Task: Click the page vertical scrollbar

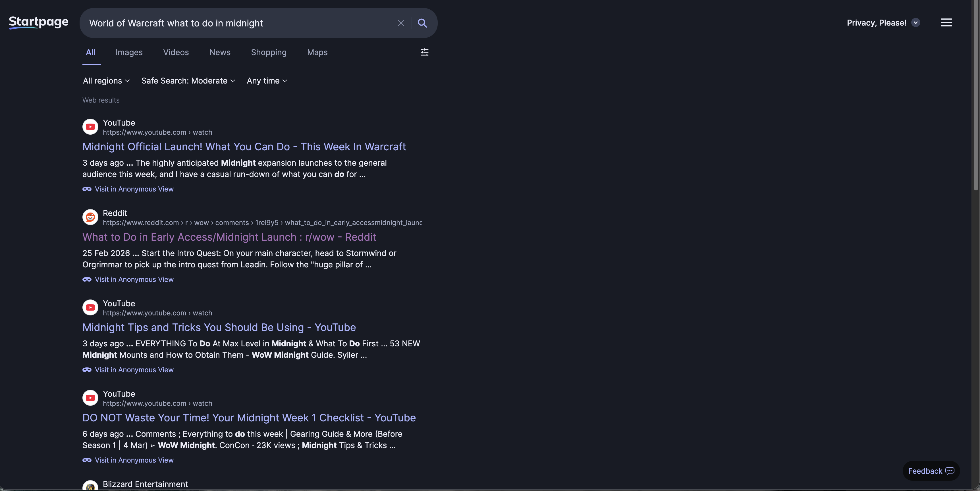Action: pyautogui.click(x=976, y=95)
